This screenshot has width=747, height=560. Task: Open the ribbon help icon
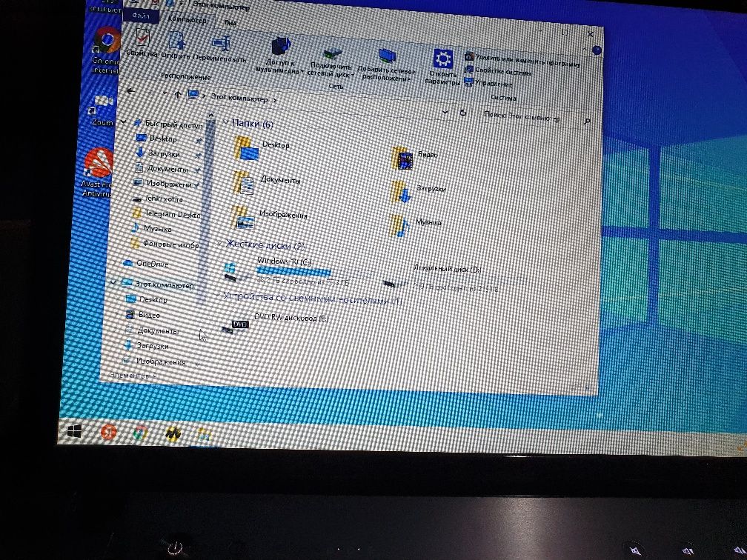597,50
